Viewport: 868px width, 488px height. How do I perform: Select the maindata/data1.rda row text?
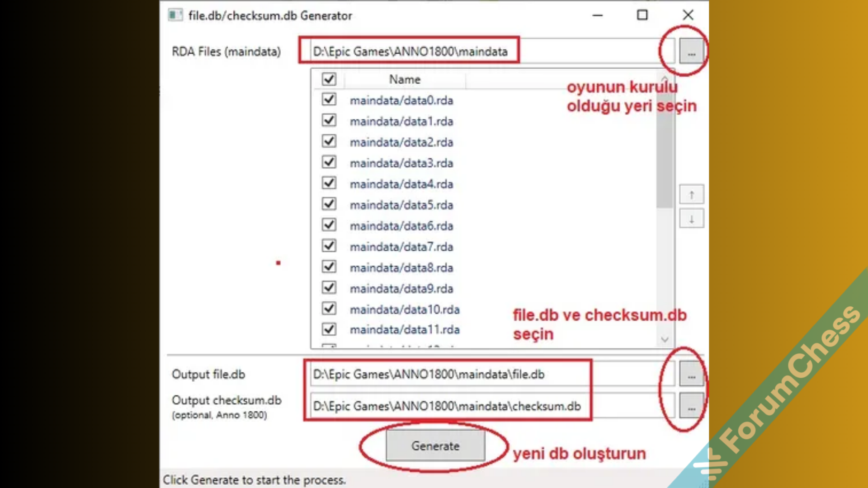click(x=401, y=121)
